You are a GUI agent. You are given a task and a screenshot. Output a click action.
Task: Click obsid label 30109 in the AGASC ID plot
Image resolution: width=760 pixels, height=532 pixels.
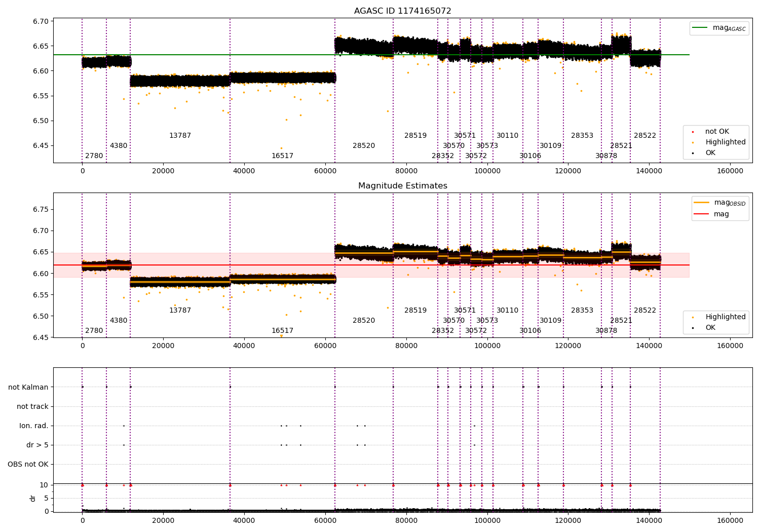(550, 146)
